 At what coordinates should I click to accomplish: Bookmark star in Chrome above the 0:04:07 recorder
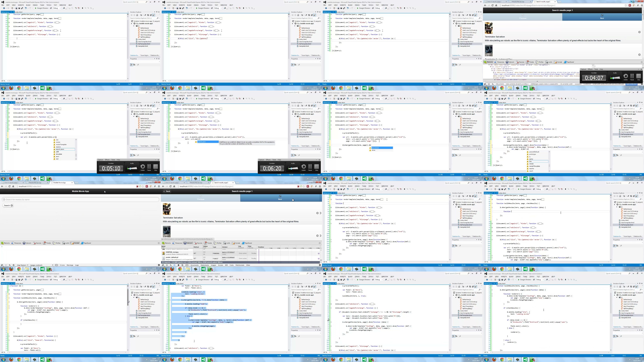pyautogui.click(x=626, y=5)
